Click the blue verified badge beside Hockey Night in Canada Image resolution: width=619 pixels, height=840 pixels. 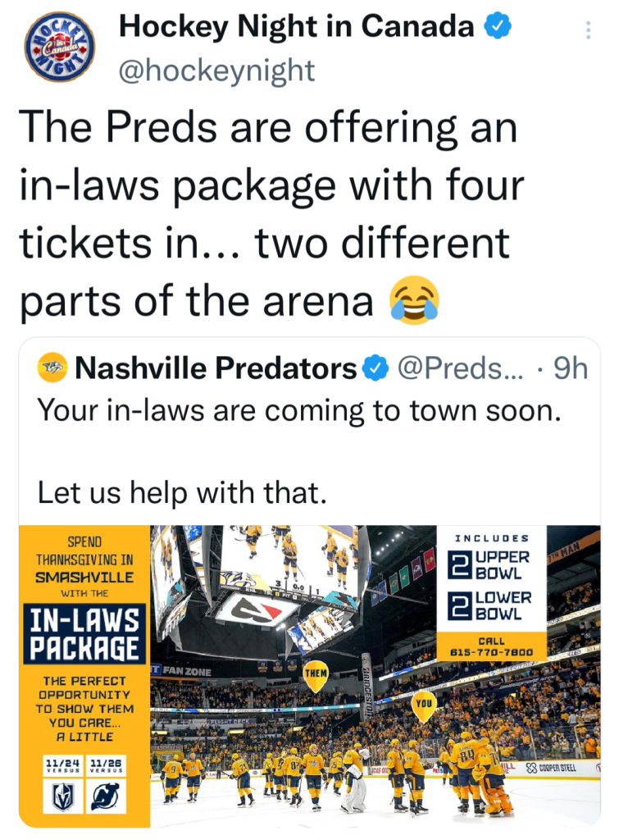498,27
